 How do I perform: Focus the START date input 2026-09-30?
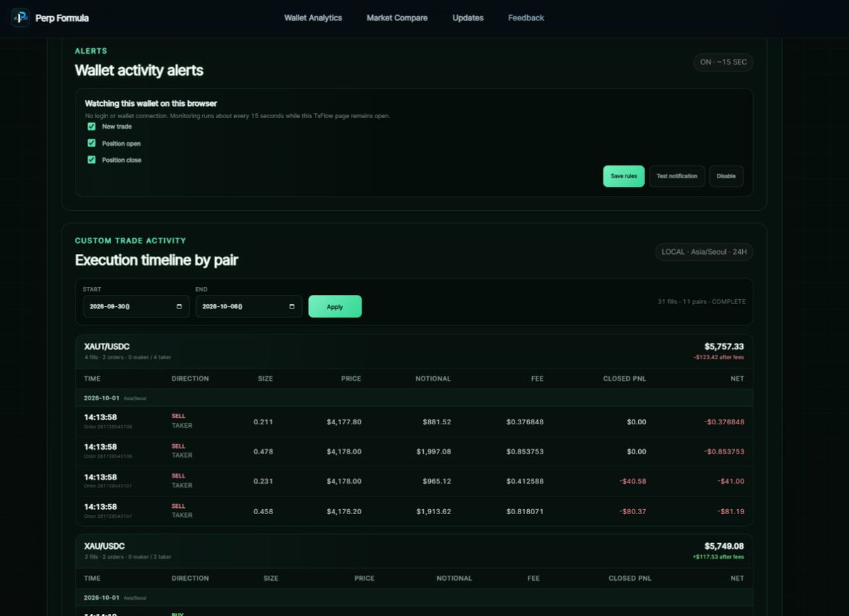136,306
